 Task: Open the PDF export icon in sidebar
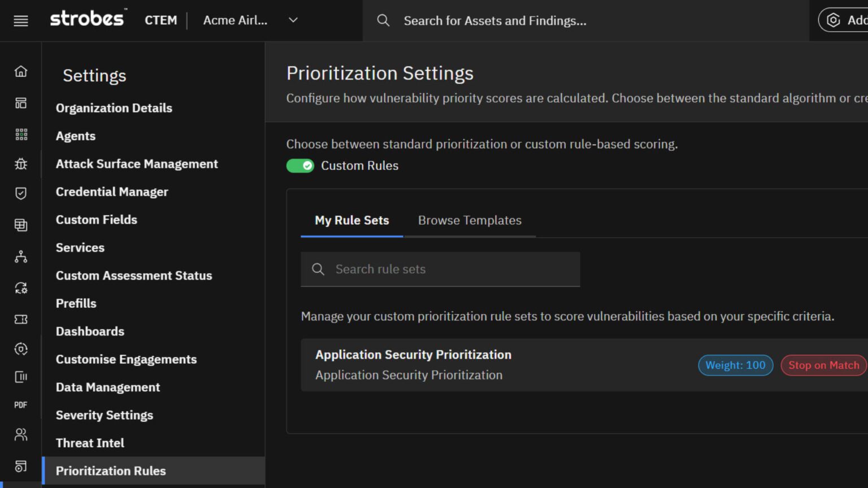coord(21,404)
